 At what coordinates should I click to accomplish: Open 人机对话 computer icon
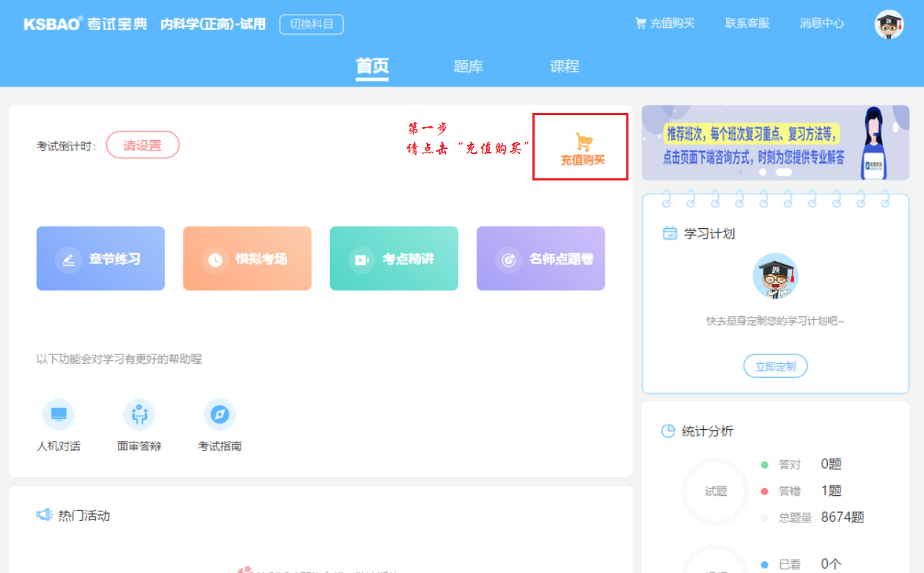click(x=59, y=415)
